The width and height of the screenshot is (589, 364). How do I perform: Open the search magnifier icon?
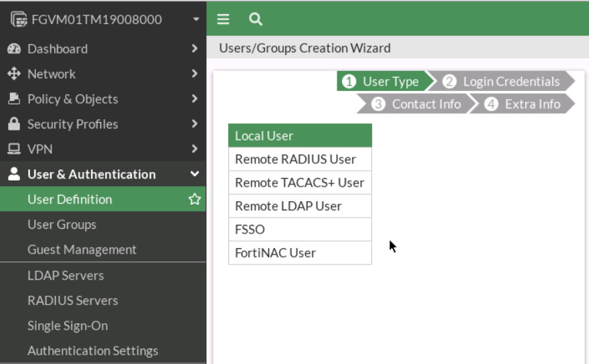(x=255, y=19)
